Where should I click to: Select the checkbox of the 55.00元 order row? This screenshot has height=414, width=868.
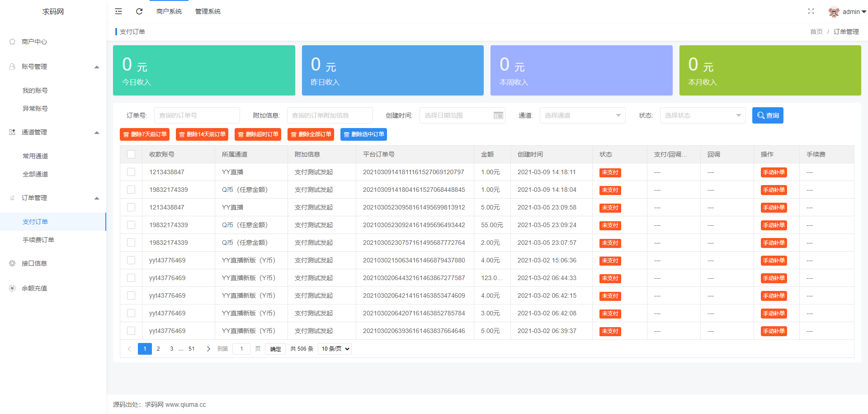(x=131, y=225)
